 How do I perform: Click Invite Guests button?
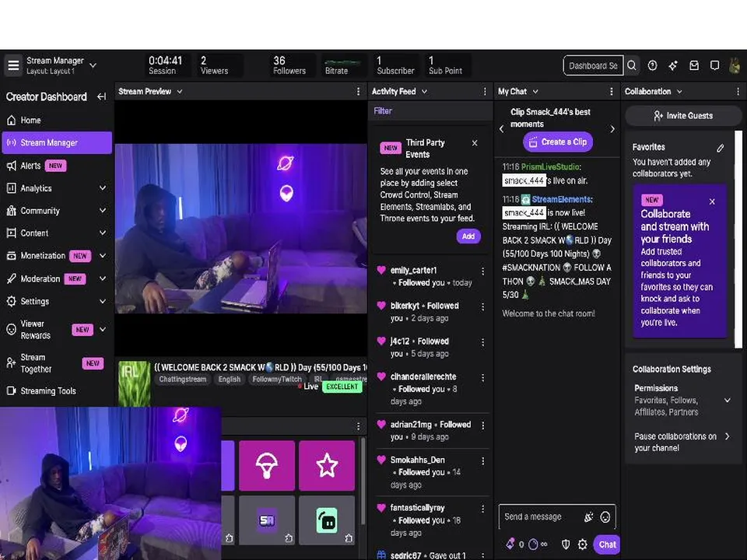tap(683, 116)
